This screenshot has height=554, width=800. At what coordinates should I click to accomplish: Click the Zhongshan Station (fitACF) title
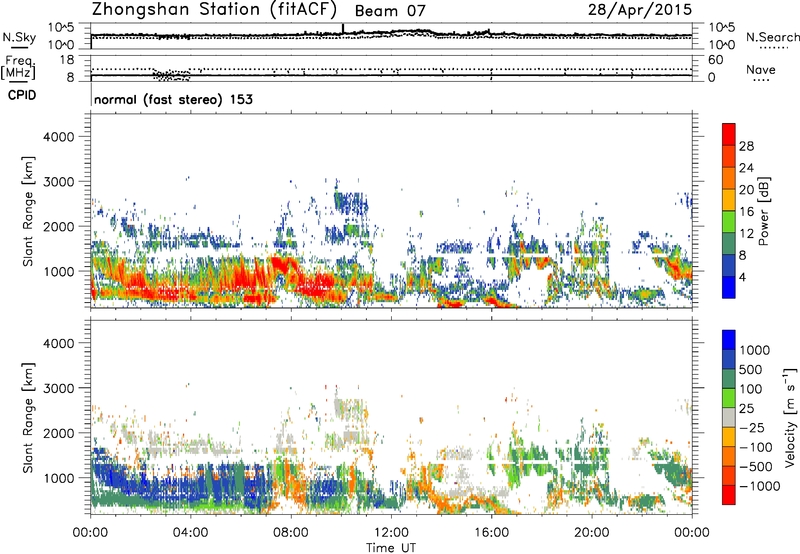[x=214, y=10]
